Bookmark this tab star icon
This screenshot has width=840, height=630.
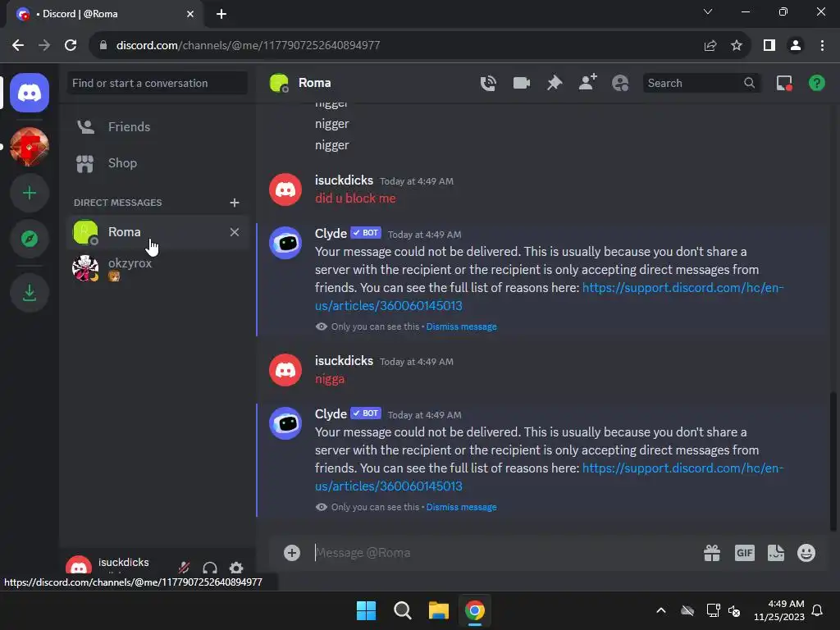737,46
